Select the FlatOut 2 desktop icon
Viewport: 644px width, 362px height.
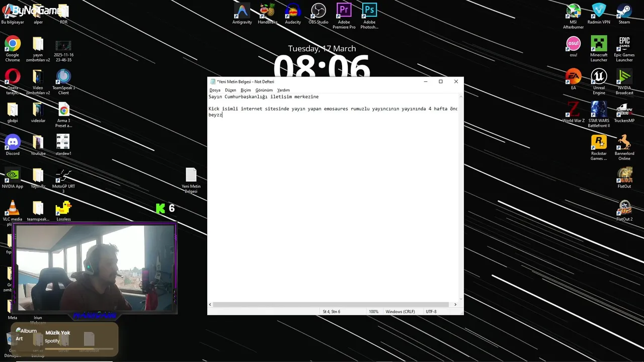tap(624, 210)
